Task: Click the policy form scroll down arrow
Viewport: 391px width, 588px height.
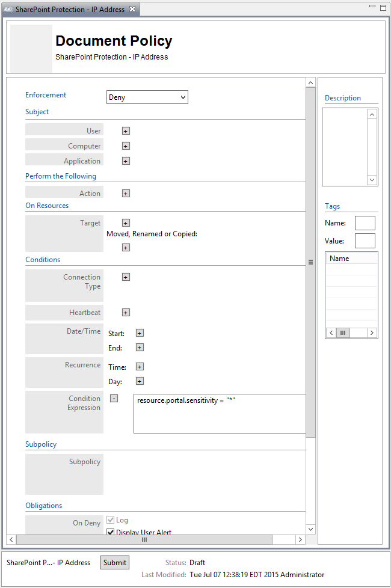Action: pos(311,529)
